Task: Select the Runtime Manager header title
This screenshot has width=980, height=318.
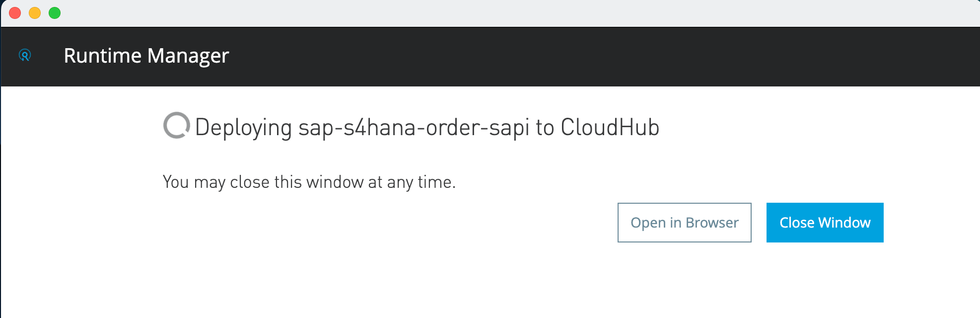Action: (x=146, y=56)
